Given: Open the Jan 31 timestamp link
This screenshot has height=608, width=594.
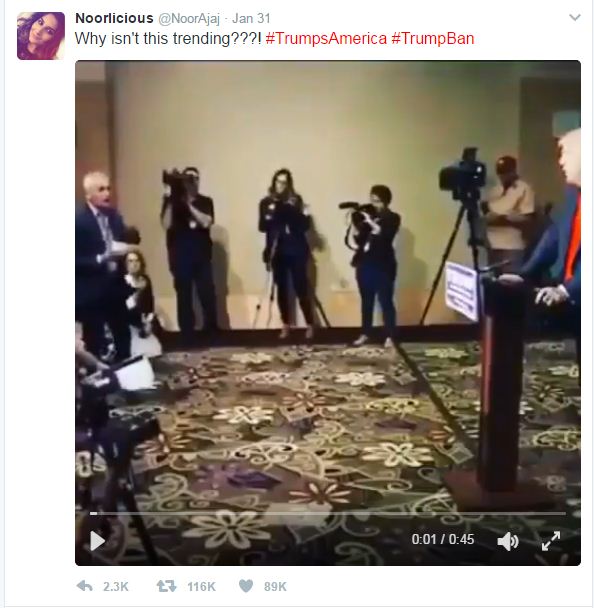Looking at the screenshot, I should click(251, 18).
